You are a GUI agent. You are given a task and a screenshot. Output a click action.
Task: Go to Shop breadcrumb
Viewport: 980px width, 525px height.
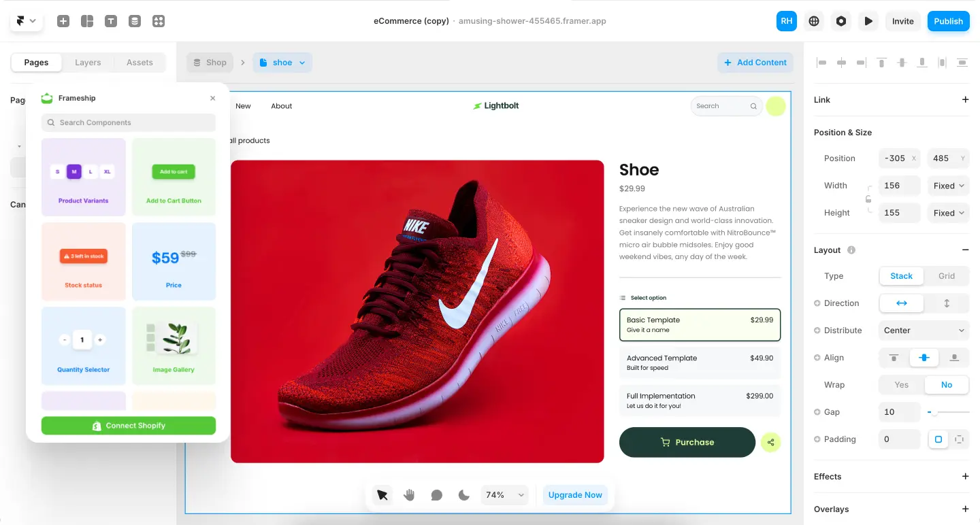(210, 63)
